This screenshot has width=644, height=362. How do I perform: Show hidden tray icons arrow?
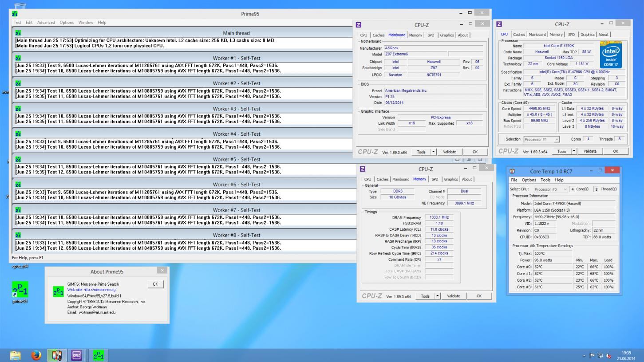point(584,356)
